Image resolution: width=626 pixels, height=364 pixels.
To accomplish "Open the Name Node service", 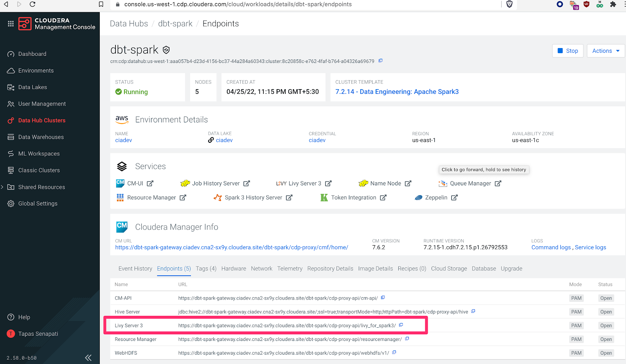I will point(385,183).
